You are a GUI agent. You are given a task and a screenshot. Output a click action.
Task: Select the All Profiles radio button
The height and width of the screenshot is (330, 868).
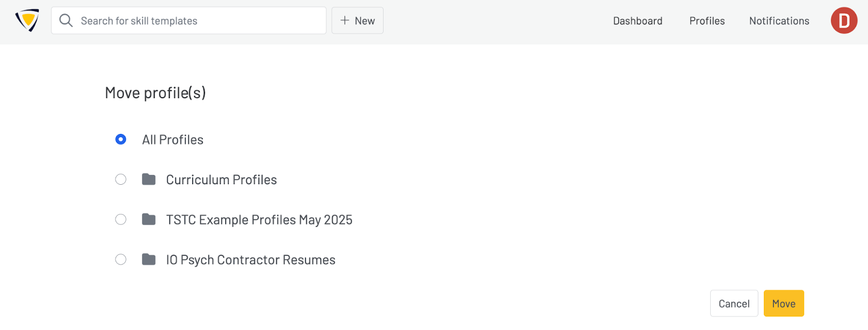tap(121, 139)
